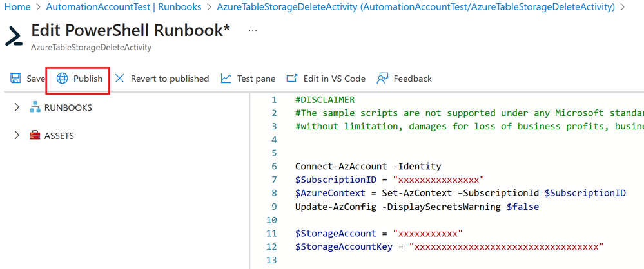The height and width of the screenshot is (269, 644).
Task: Click the Edit PowerShell Runbook title
Action: point(131,31)
